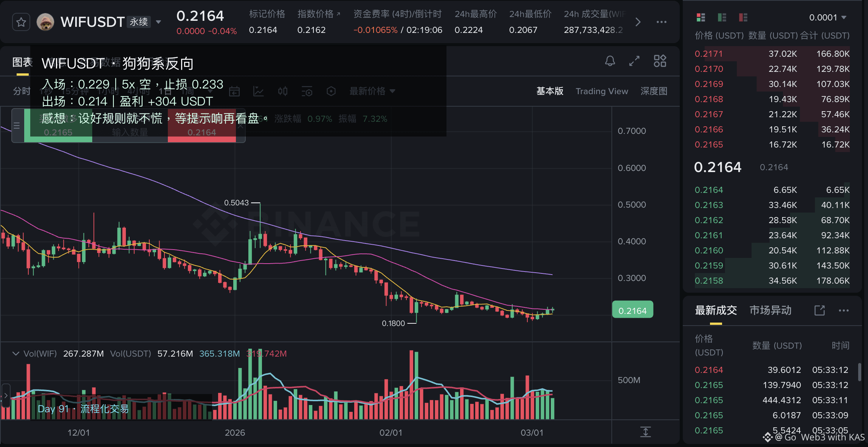Reset the chart price scale icon
868x447 pixels.
pyautogui.click(x=646, y=432)
